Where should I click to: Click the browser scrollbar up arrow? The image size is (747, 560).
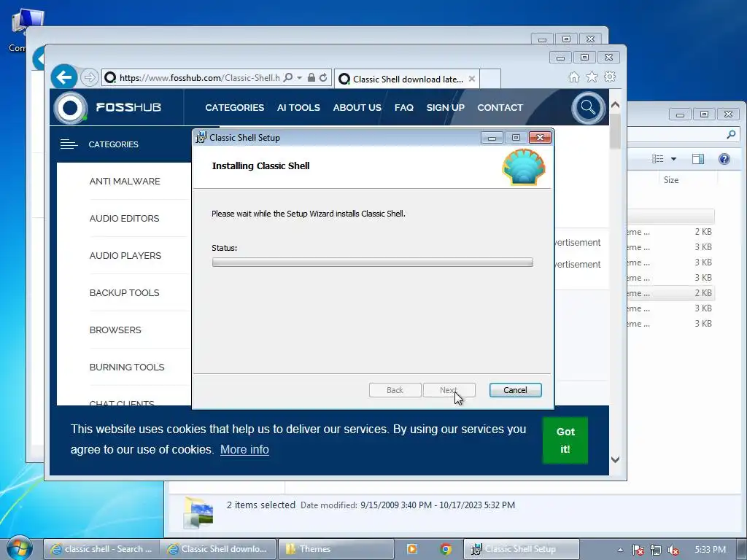615,105
